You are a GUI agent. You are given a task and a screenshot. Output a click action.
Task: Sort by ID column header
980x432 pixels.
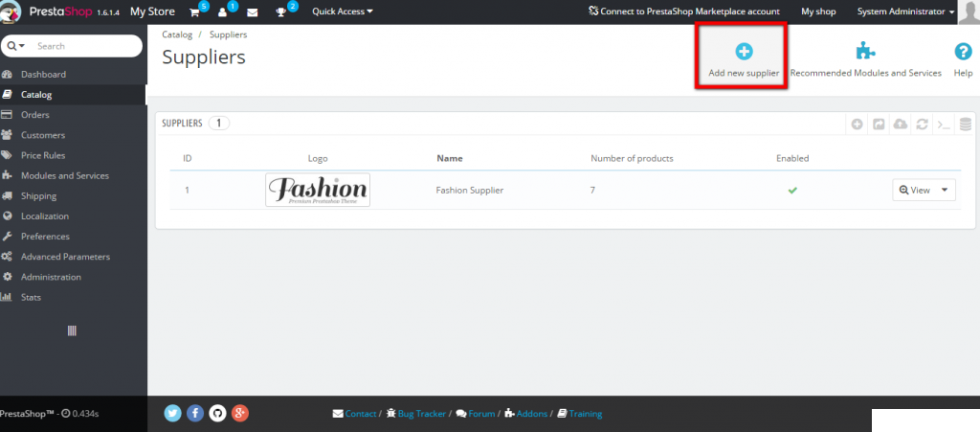click(187, 158)
